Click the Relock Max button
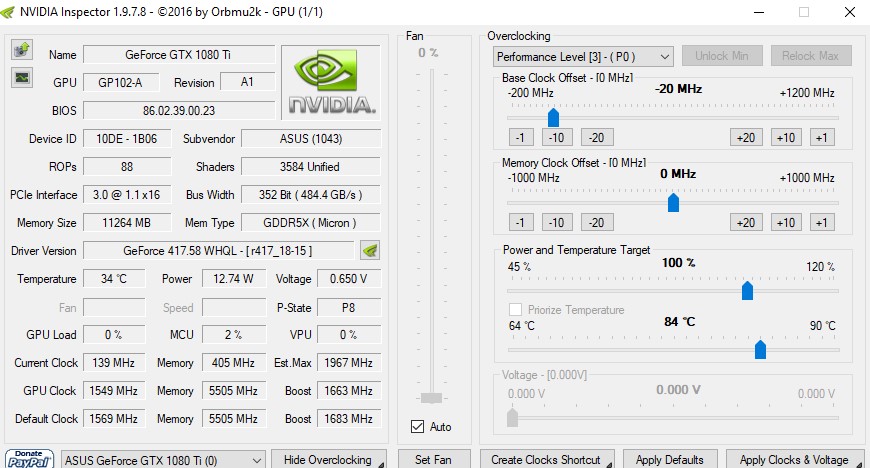The height and width of the screenshot is (468, 870). tap(811, 56)
